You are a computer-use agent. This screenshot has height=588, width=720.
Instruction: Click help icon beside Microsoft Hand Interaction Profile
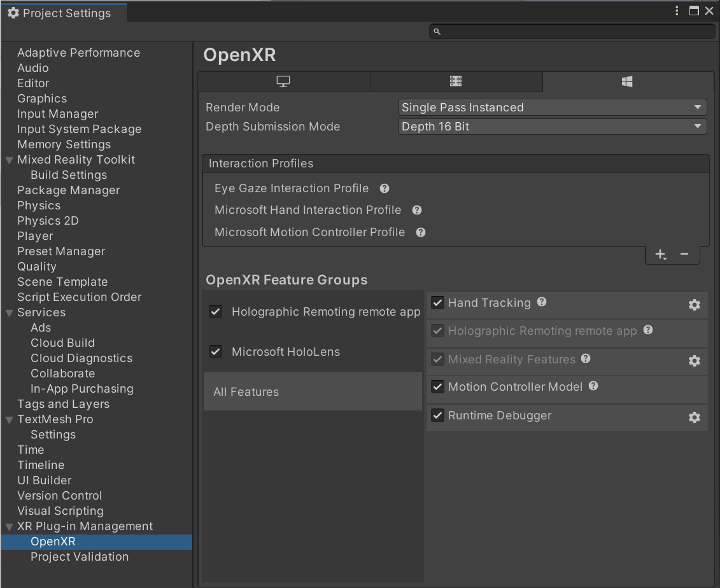tap(417, 210)
